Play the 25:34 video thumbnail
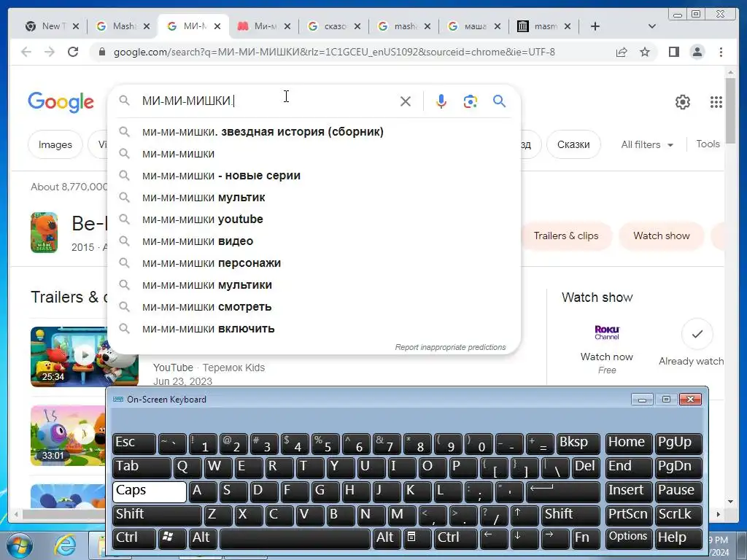 pos(85,356)
